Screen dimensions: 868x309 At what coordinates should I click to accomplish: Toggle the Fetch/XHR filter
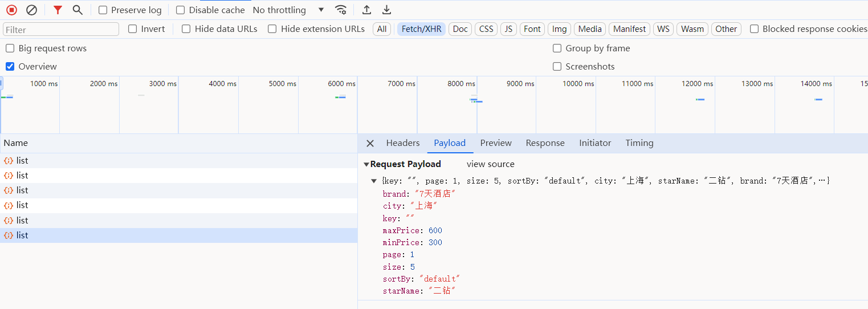pyautogui.click(x=421, y=29)
